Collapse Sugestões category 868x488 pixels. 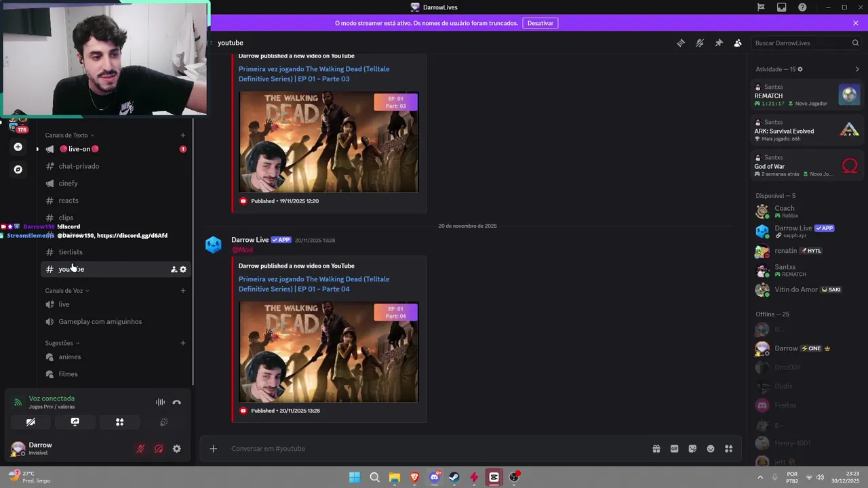(62, 343)
